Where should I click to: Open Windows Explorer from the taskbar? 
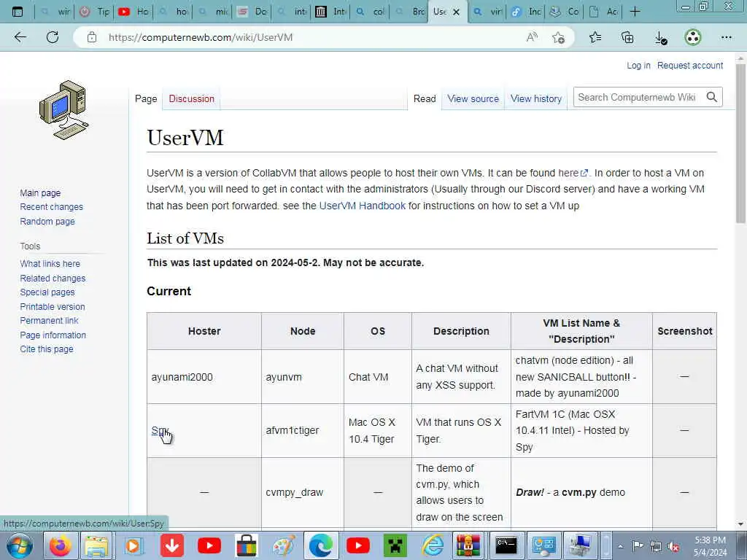click(x=97, y=545)
